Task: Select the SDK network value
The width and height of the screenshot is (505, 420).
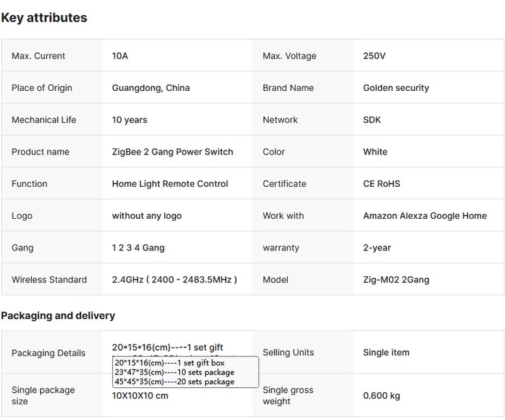Action: (x=372, y=120)
